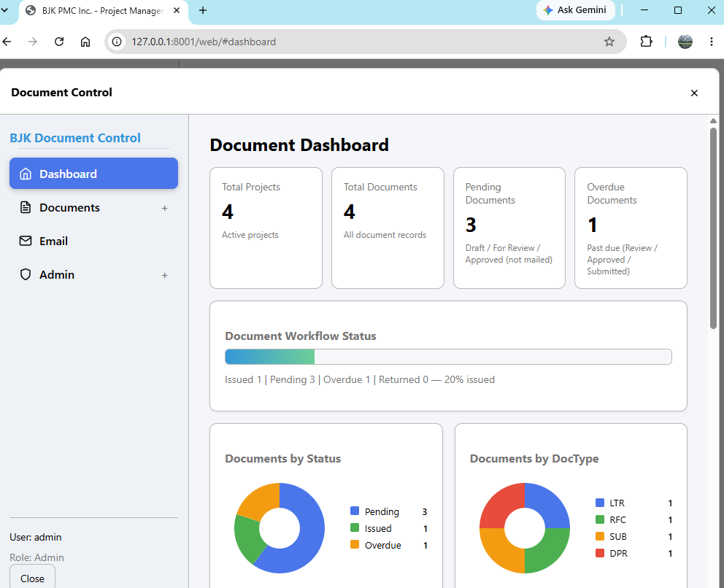Click the scrollbar up arrow
This screenshot has height=588, width=724.
713,120
